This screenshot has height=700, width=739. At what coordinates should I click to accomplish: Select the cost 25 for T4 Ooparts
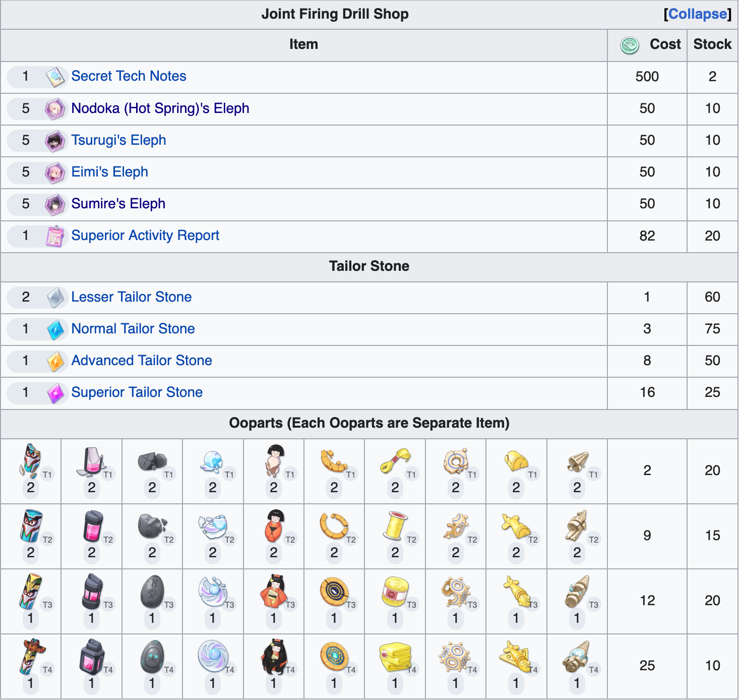(647, 666)
